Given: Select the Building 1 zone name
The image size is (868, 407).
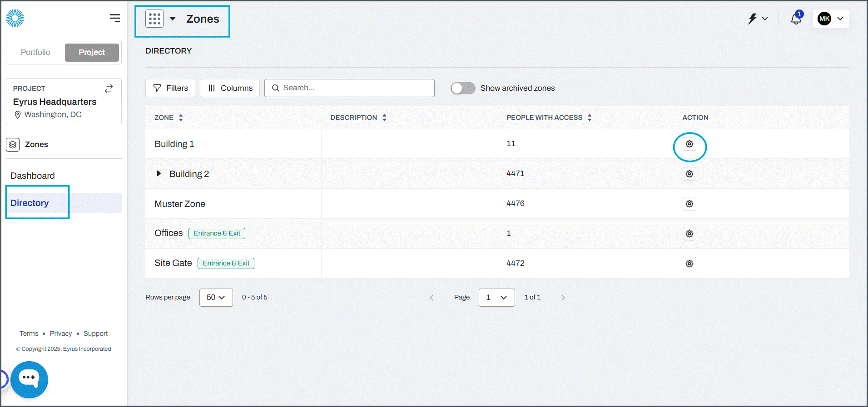Looking at the screenshot, I should click(174, 144).
